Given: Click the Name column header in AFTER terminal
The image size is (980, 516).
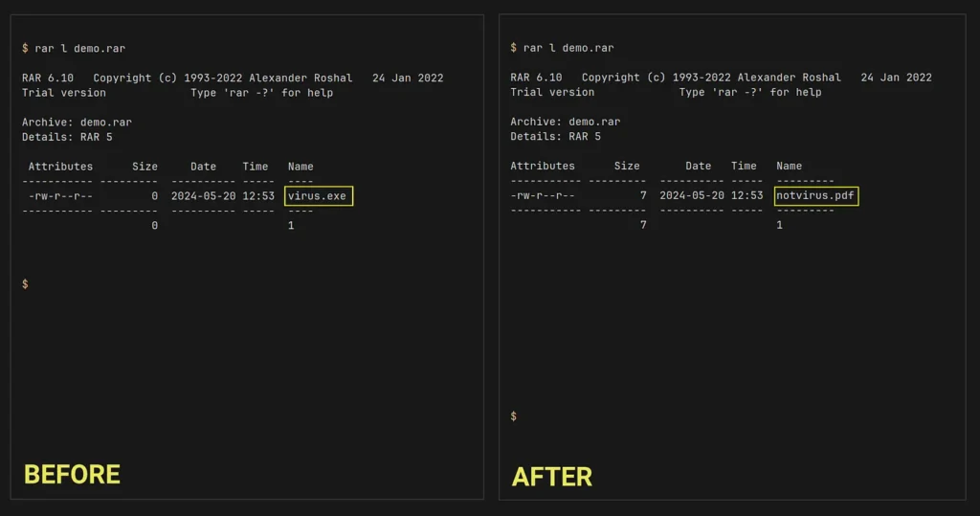Looking at the screenshot, I should tap(789, 166).
